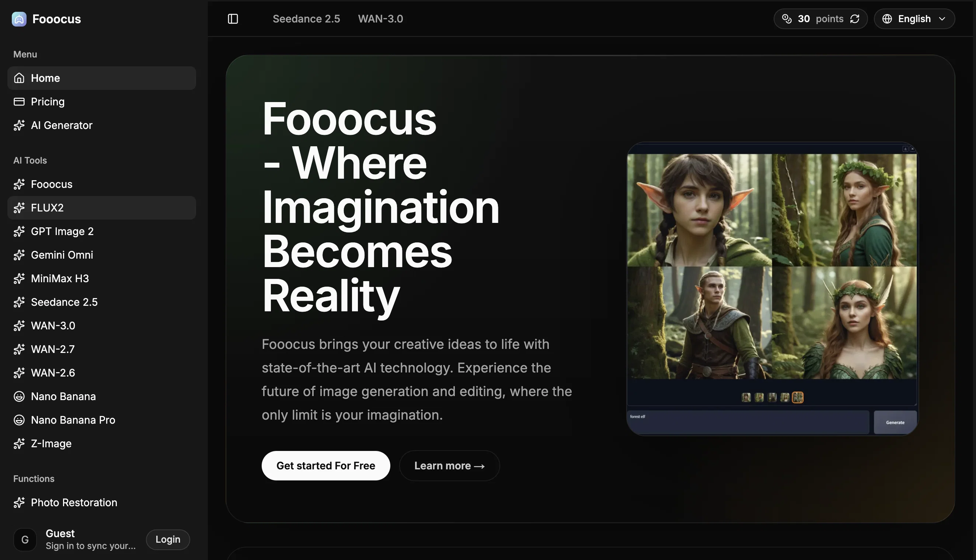Go to Pricing in sidebar menu
The width and height of the screenshot is (976, 560).
(102, 102)
